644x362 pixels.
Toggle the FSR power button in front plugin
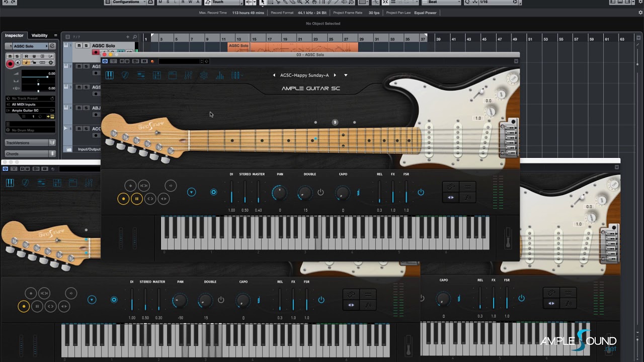click(x=421, y=193)
